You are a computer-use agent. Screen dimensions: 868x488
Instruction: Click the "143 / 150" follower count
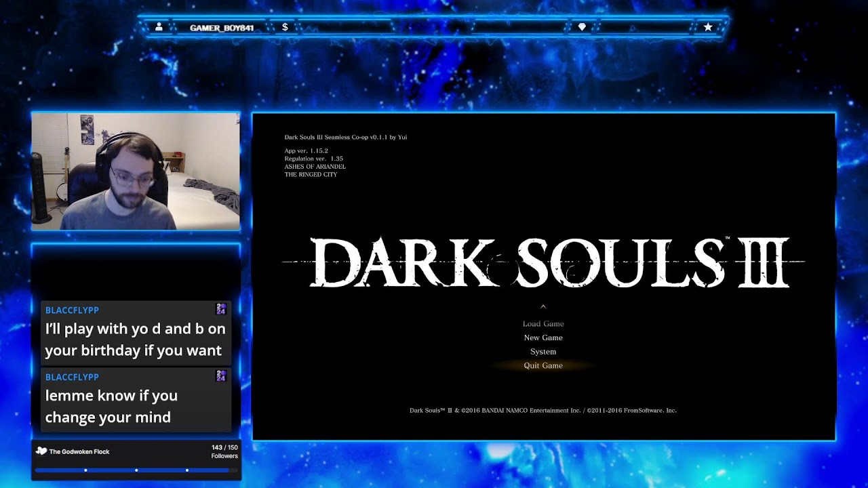(x=224, y=447)
